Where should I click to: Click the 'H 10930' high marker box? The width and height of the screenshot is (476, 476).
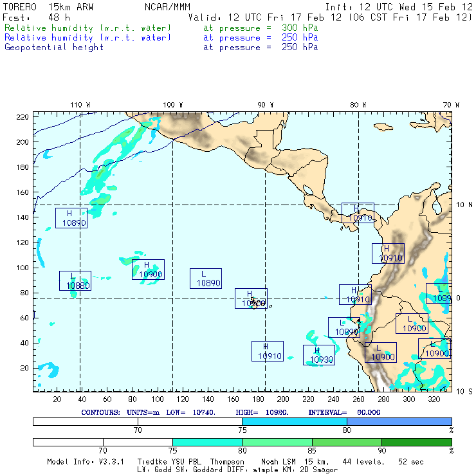point(319,355)
